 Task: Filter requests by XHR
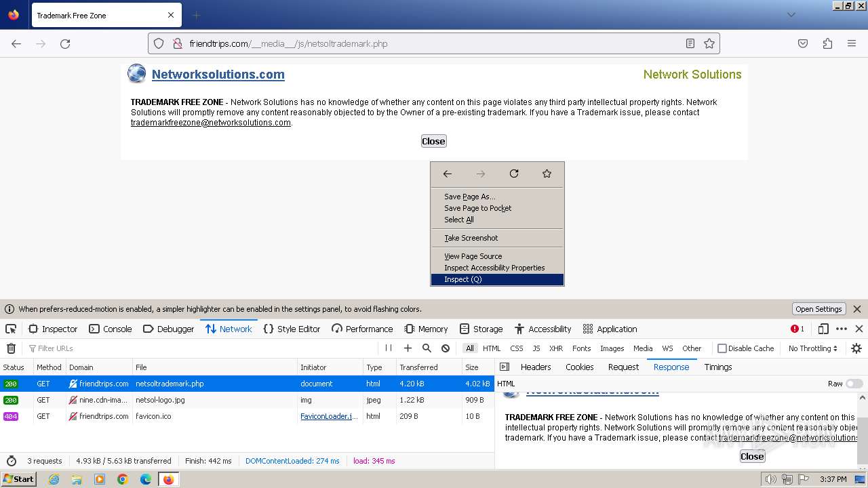pos(556,348)
